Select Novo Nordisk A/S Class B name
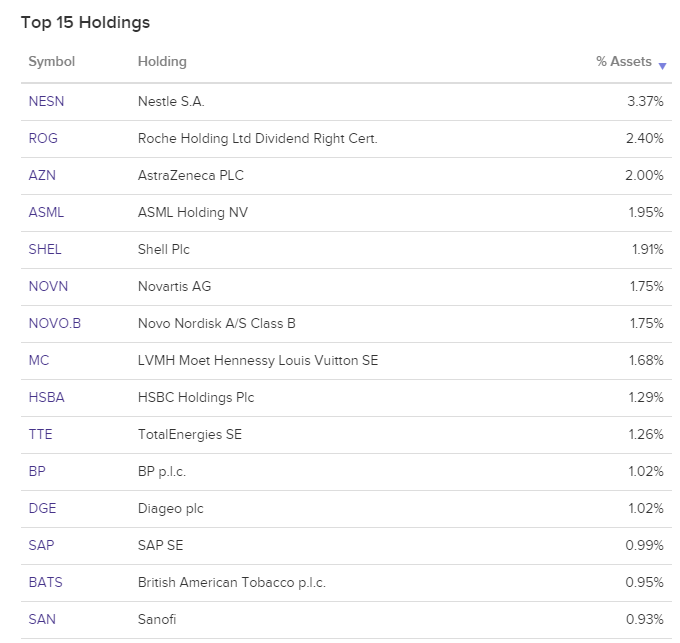This screenshot has width=680, height=643. click(216, 323)
